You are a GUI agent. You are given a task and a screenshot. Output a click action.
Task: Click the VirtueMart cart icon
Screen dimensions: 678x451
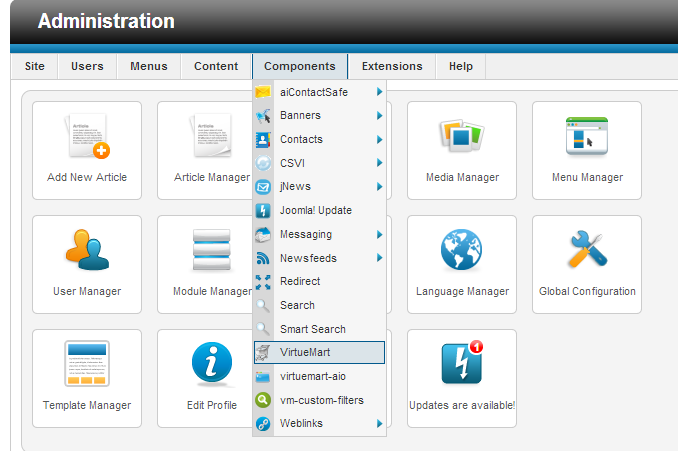pos(263,353)
